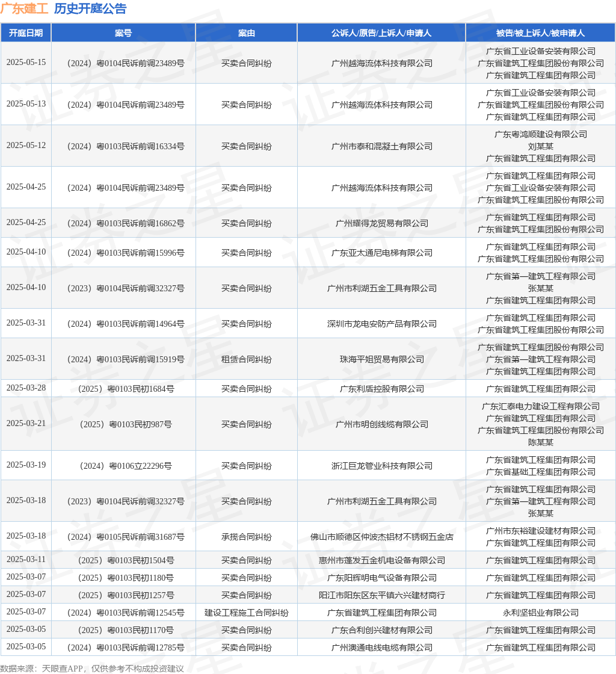The width and height of the screenshot is (616, 674).
Task: Click plaintiff 广东亚太通尼电梯有限公司
Action: coord(382,253)
